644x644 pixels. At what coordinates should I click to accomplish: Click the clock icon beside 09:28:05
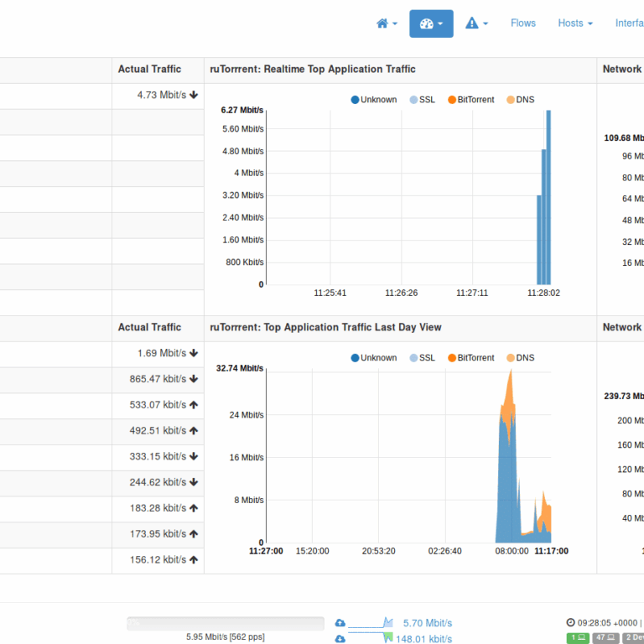coord(570,623)
